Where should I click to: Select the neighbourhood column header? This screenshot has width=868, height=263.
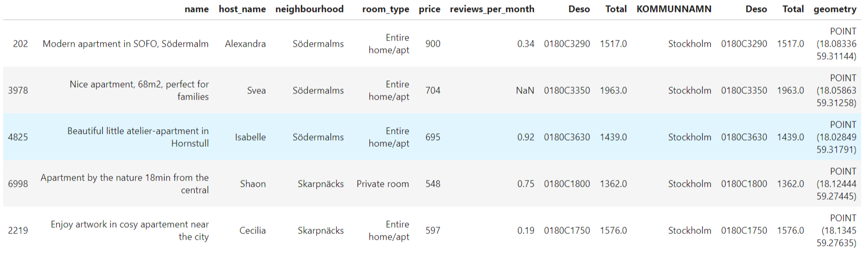coord(309,9)
